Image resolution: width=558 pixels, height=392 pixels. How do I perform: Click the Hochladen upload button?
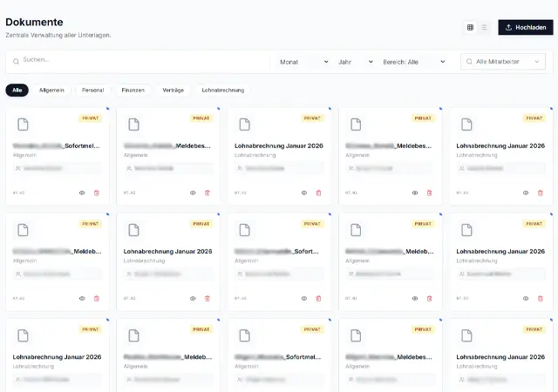[525, 27]
